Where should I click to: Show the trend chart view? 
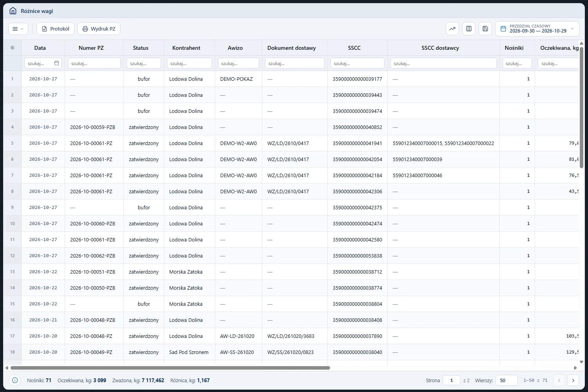coord(452,29)
